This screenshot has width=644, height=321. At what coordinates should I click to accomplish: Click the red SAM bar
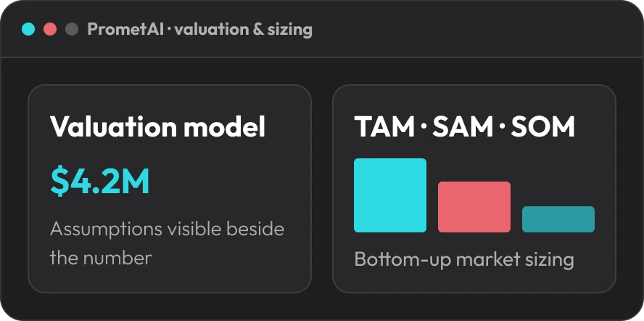coord(474,207)
